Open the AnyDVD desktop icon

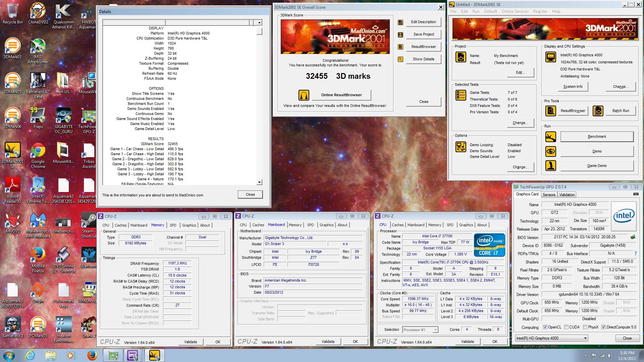pos(12,223)
